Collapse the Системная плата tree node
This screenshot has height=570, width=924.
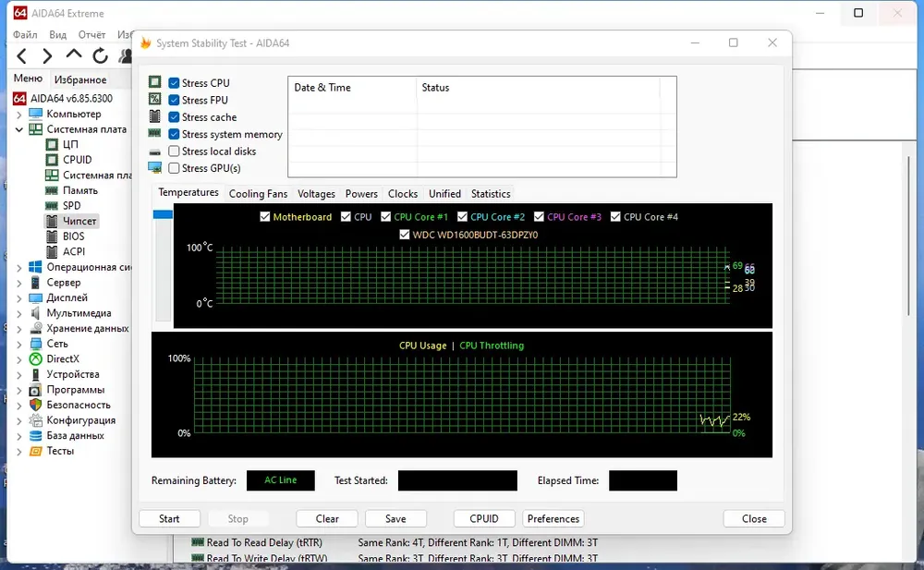(x=18, y=129)
